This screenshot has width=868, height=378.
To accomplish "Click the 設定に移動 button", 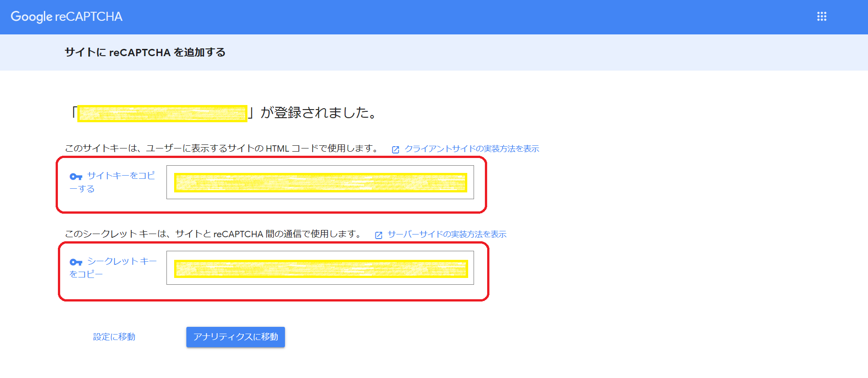I will [114, 337].
